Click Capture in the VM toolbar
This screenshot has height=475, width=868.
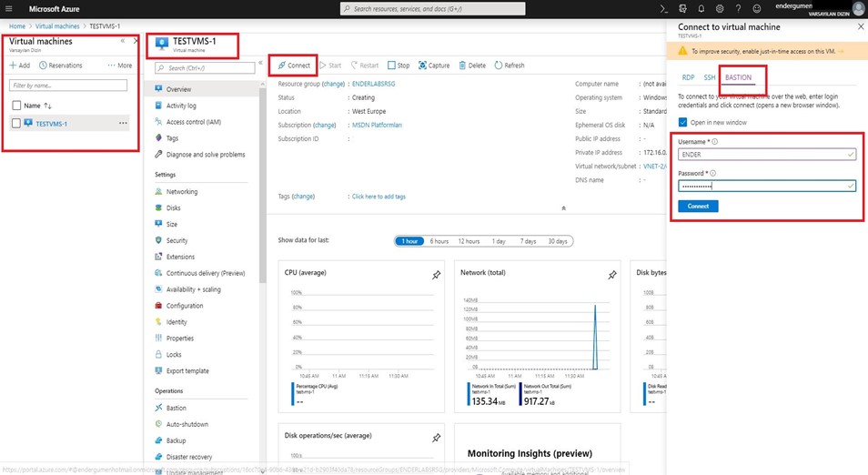coord(434,66)
